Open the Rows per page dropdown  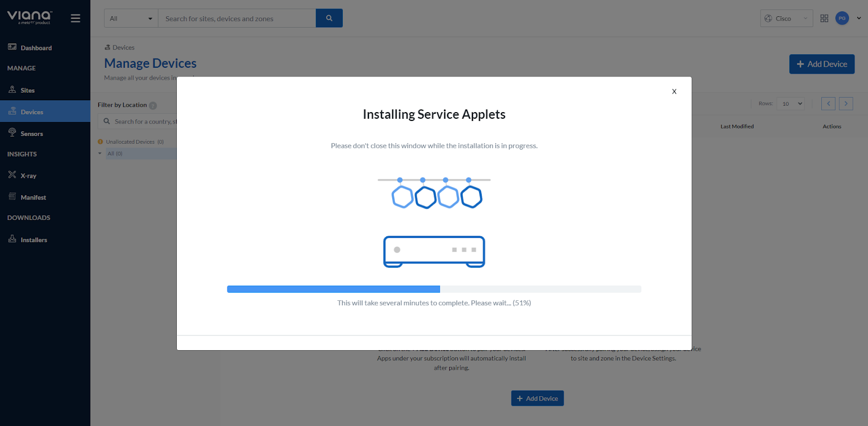click(790, 104)
